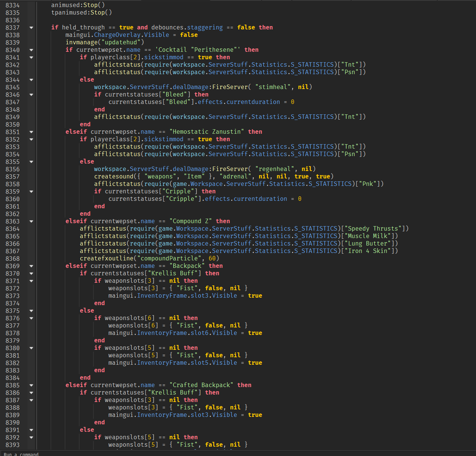Fold the sickstimmod if-block at line 8341

[31, 57]
